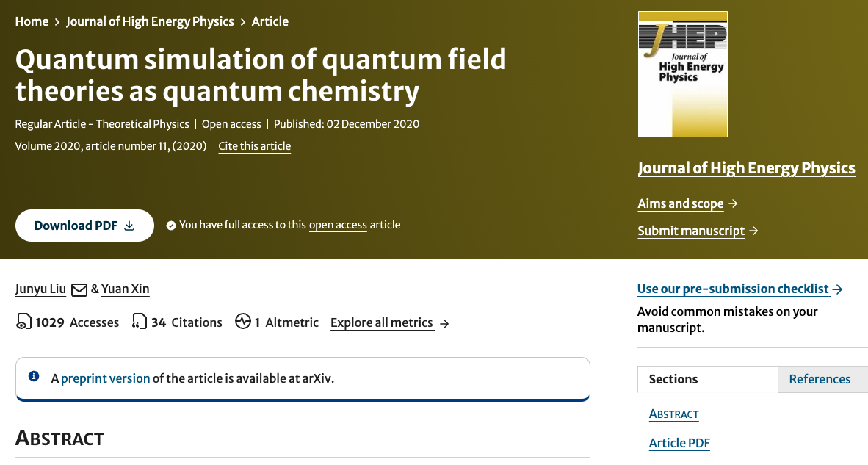The width and height of the screenshot is (868, 465).
Task: Navigate to Journal of High Energy Physics breadcrumb
Action: [x=150, y=21]
